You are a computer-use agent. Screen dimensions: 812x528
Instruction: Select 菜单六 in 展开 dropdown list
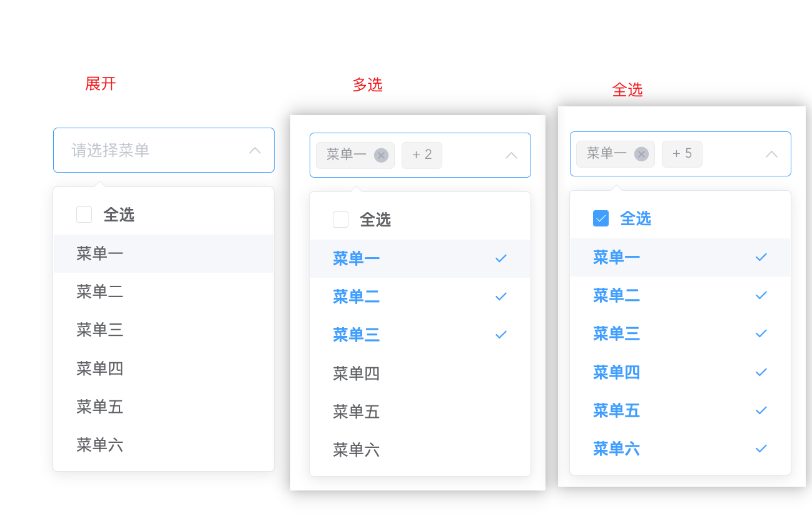164,445
